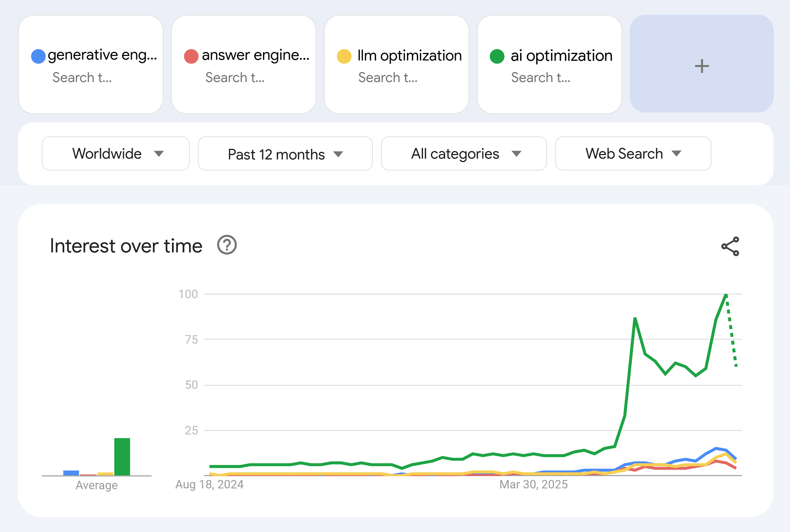Click the share icon for Interest over time
The width and height of the screenshot is (790, 532).
pyautogui.click(x=730, y=246)
